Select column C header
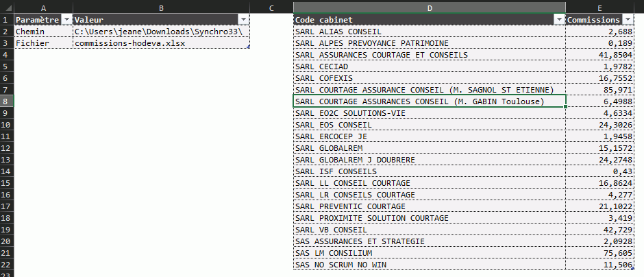 point(272,8)
